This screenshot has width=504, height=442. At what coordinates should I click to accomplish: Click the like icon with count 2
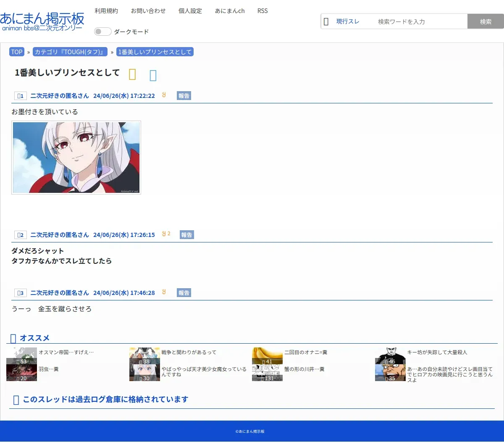(166, 234)
